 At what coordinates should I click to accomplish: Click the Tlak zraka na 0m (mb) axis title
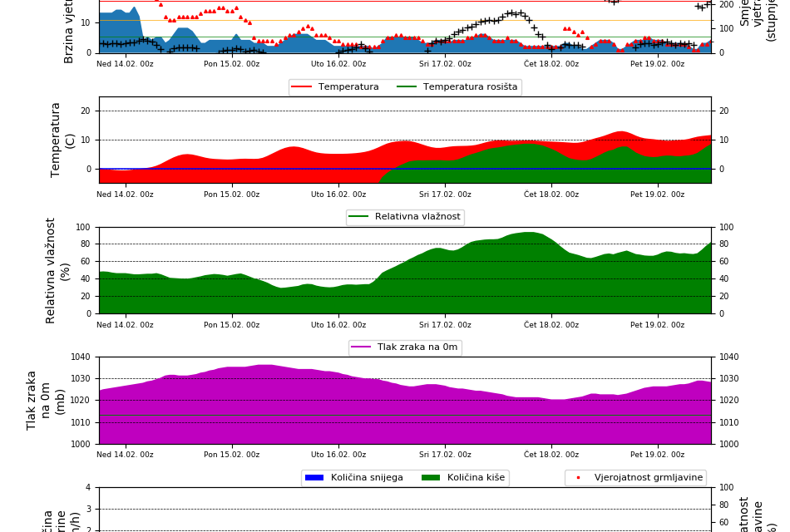[x=45, y=401]
